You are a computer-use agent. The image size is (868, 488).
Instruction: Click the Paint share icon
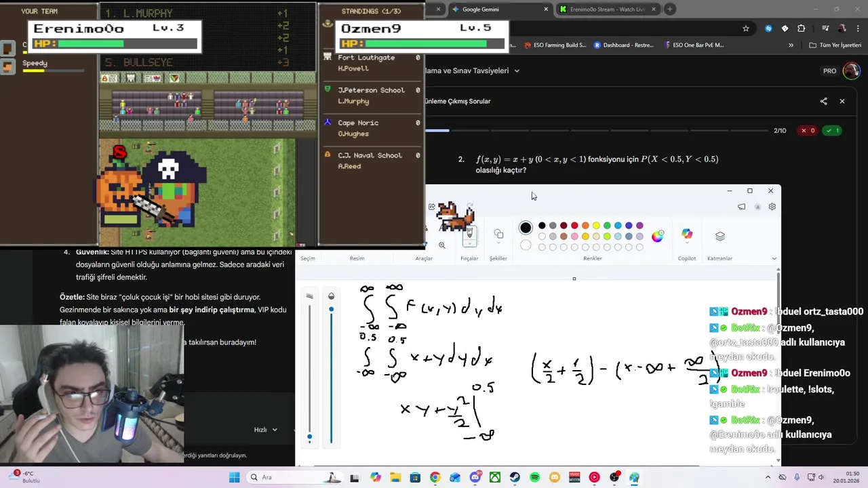431,207
